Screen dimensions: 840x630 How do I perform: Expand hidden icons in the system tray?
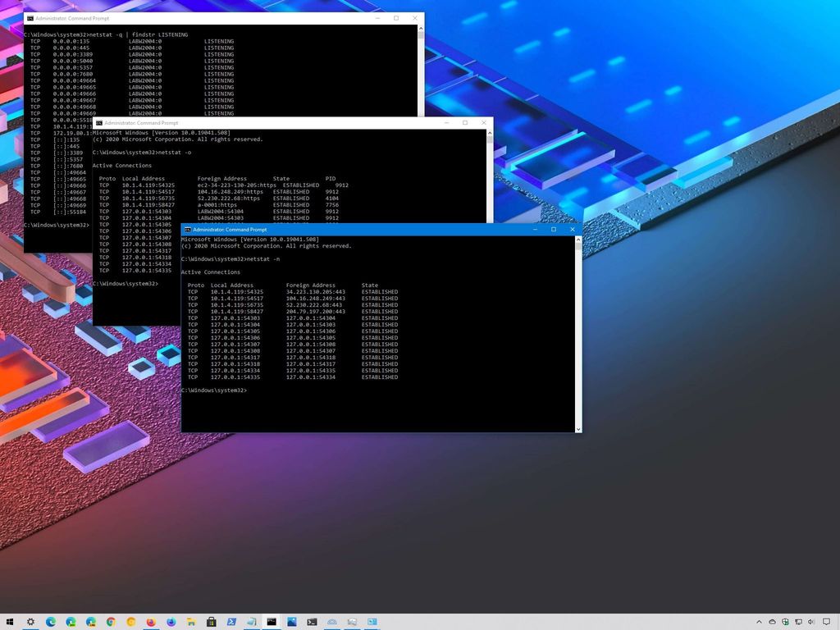(x=759, y=622)
